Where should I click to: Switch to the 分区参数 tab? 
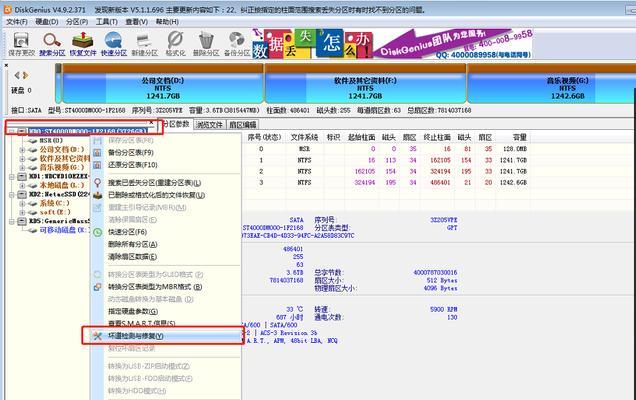click(176, 124)
